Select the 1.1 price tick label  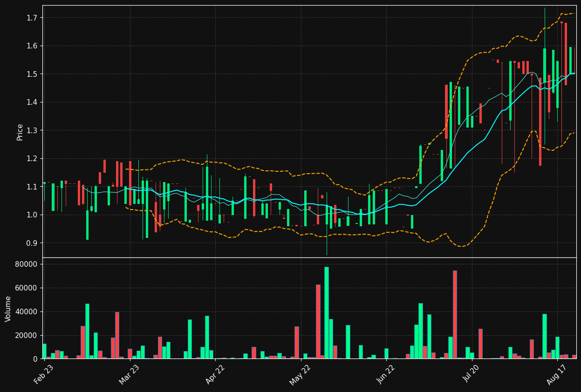[33, 187]
